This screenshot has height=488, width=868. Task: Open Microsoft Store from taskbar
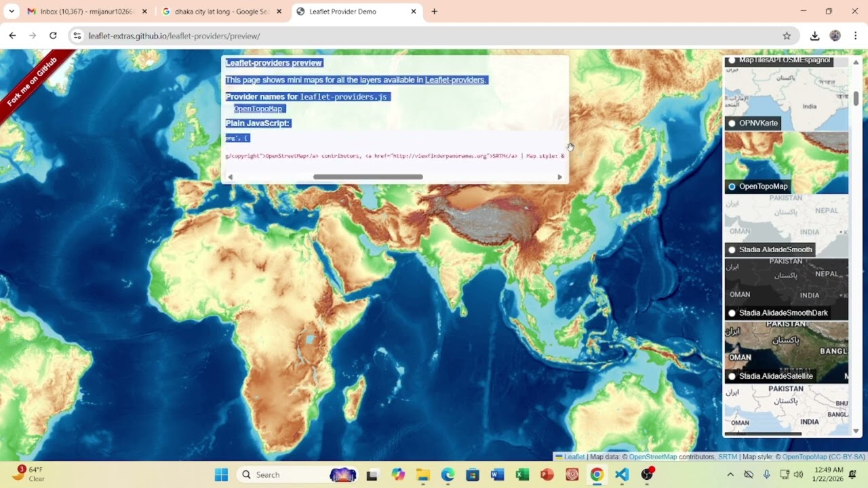tap(473, 474)
